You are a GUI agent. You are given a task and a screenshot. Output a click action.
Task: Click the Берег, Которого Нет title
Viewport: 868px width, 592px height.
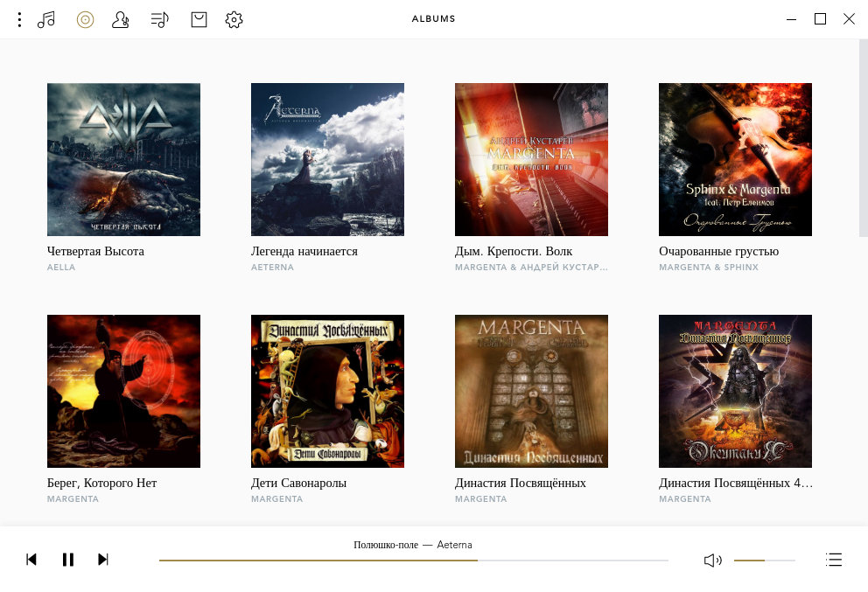pyautogui.click(x=101, y=483)
